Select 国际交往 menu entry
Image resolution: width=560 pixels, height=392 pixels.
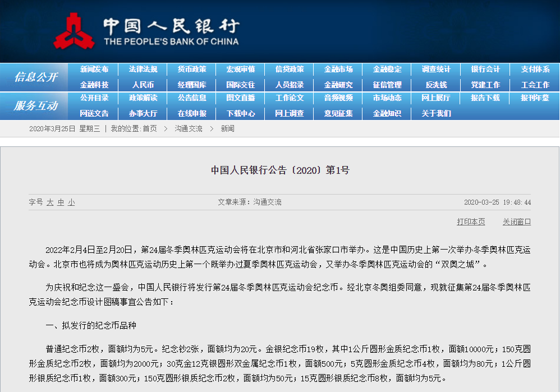(240, 85)
